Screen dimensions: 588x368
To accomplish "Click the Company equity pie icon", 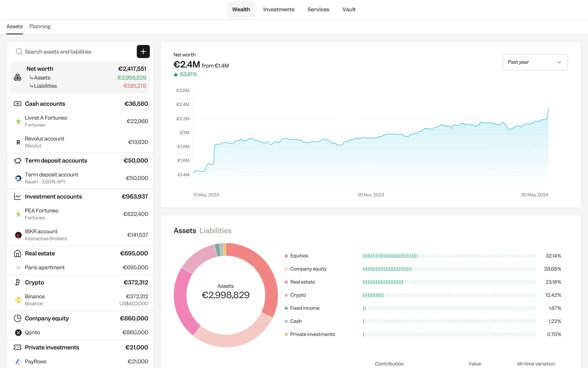I will (18, 318).
